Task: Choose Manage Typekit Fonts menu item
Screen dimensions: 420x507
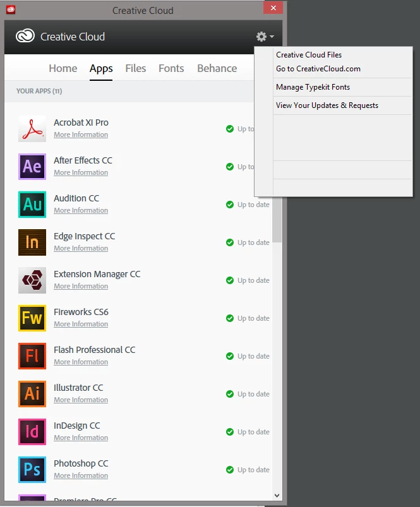Action: [x=313, y=87]
